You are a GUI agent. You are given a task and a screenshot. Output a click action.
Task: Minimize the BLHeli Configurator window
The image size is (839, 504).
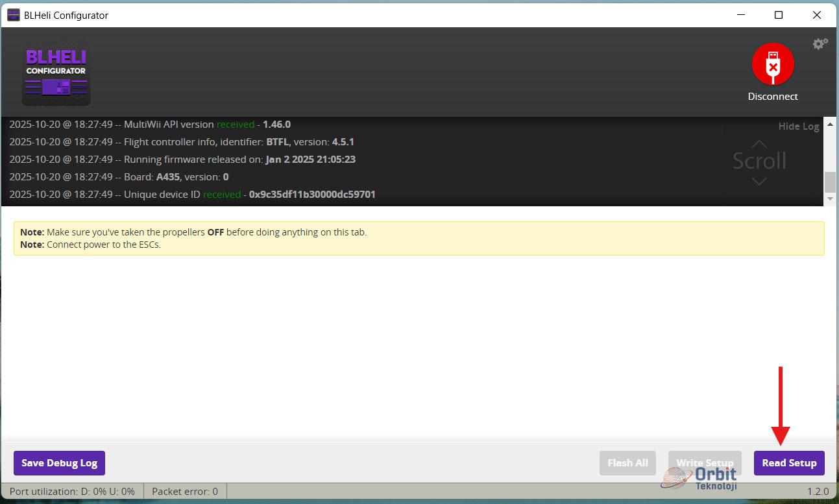[740, 15]
